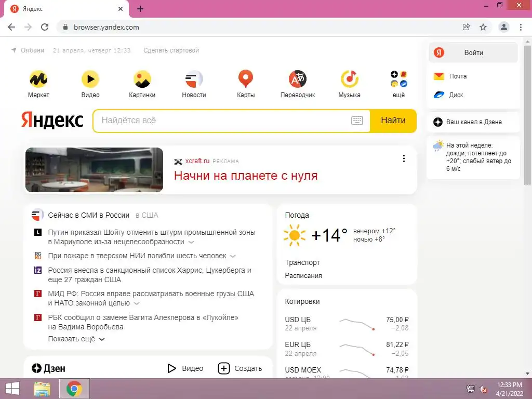Viewport: 532px width, 399px height.
Task: Click the Найти search button
Action: 393,121
